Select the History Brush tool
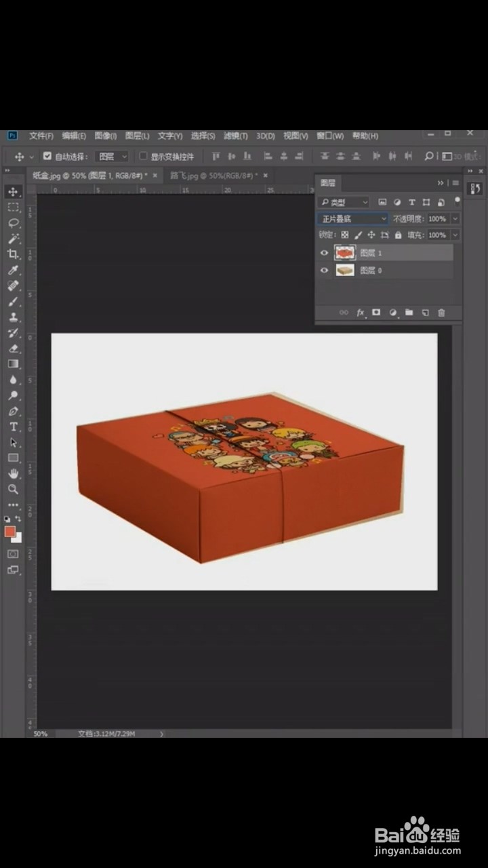 [13, 332]
